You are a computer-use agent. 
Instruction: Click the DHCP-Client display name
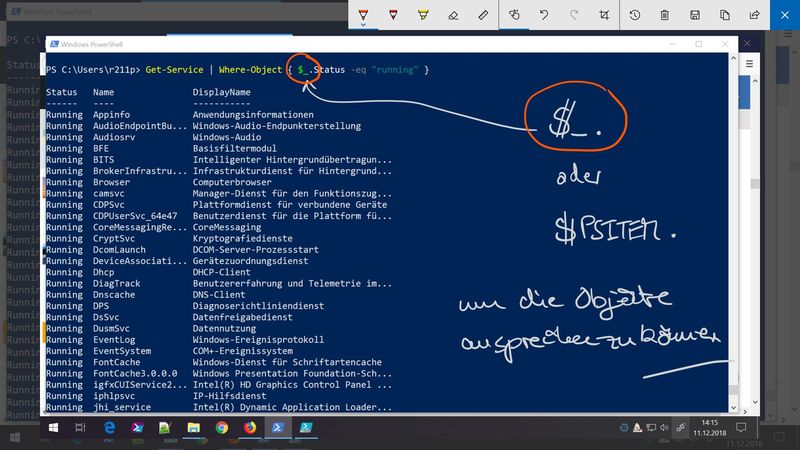pyautogui.click(x=221, y=272)
